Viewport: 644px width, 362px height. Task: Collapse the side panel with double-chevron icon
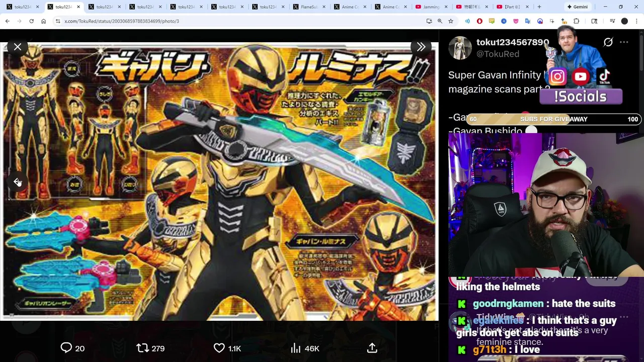tap(421, 47)
